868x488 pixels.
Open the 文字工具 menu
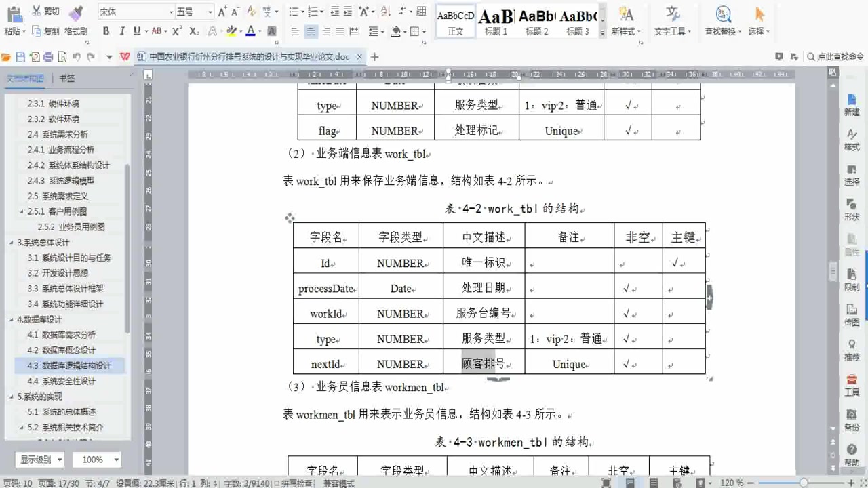pos(673,22)
